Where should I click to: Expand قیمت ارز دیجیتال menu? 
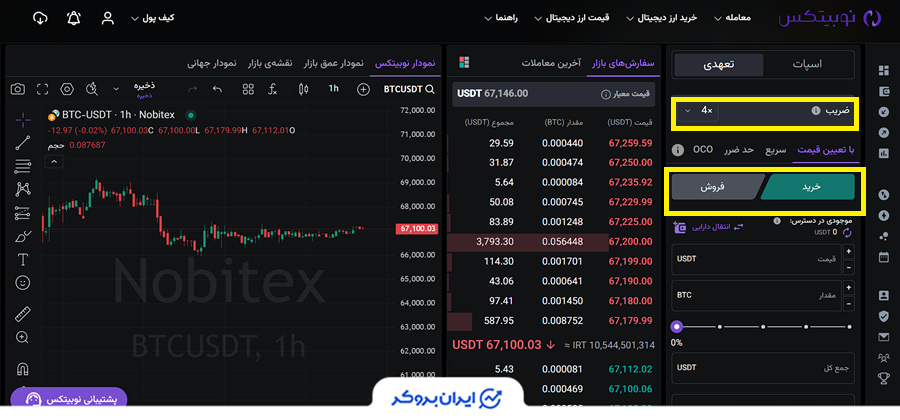pyautogui.click(x=572, y=18)
